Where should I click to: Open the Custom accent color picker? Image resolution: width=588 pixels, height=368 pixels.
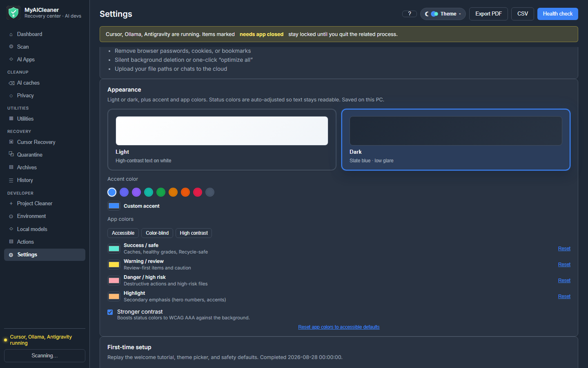(x=114, y=206)
